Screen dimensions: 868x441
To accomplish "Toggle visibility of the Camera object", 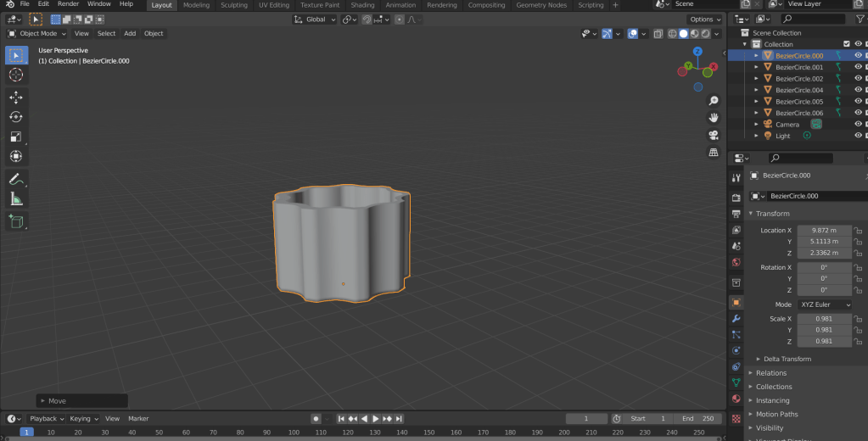I will pyautogui.click(x=858, y=124).
